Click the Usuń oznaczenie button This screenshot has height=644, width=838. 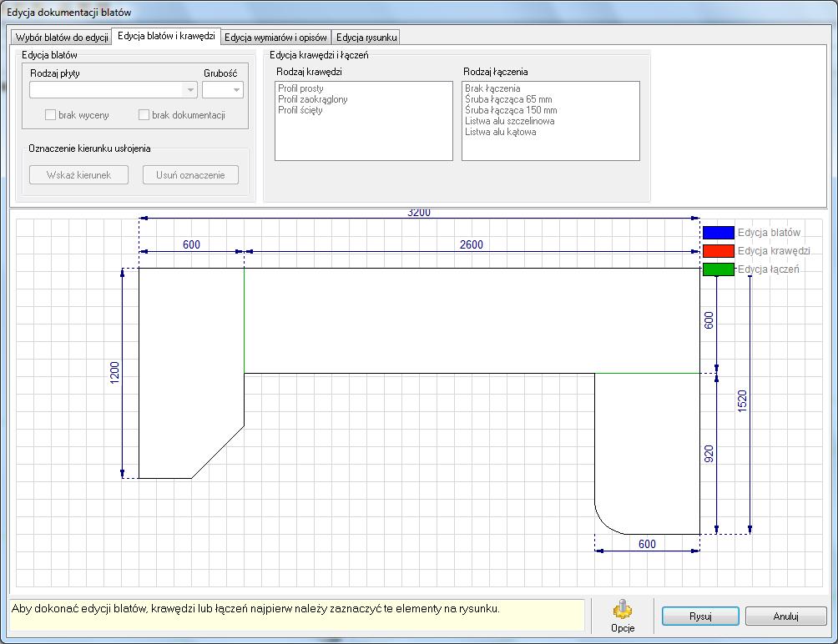coord(190,175)
